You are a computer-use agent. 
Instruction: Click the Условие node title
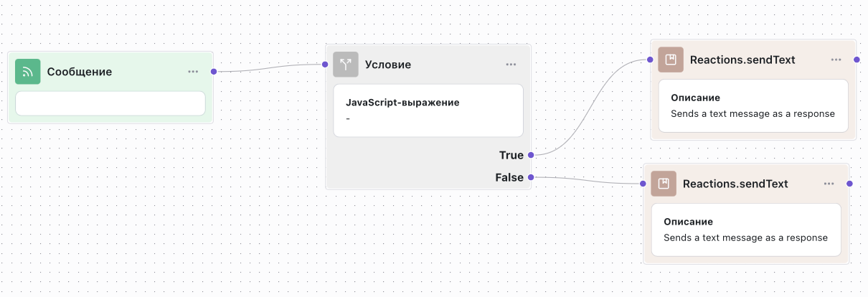point(388,65)
